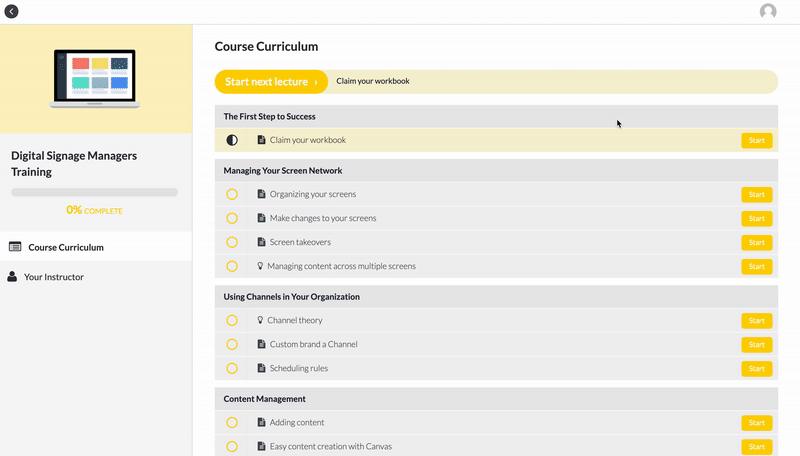800x456 pixels.
Task: Start the Custom brand a Channel lecture
Action: tap(756, 345)
